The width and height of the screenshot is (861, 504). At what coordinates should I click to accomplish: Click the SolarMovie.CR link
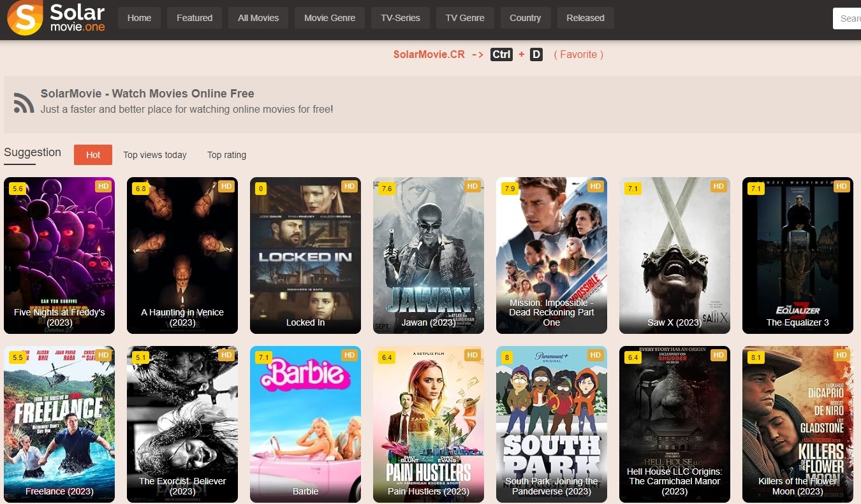[x=429, y=54]
